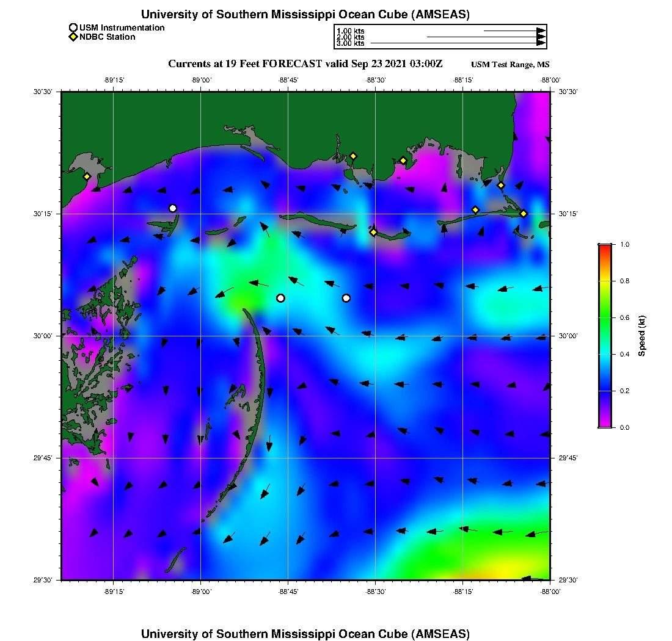The width and height of the screenshot is (672, 641).
Task: Click the red top end of speed colorbar
Action: click(605, 246)
